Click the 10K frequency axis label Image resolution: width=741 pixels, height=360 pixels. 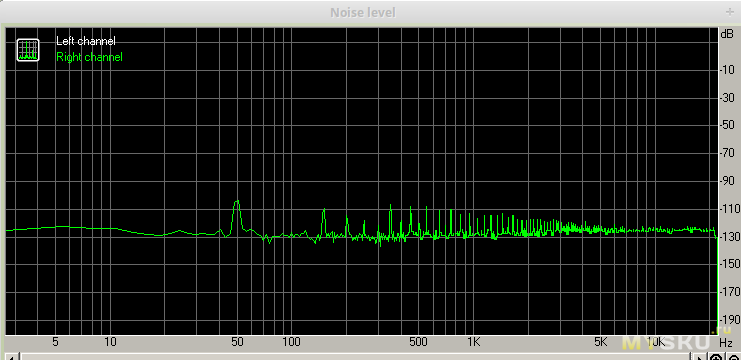coord(656,342)
